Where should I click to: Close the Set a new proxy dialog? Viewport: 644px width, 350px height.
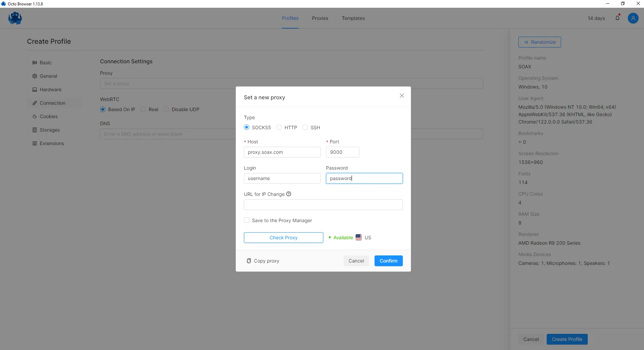coord(401,96)
